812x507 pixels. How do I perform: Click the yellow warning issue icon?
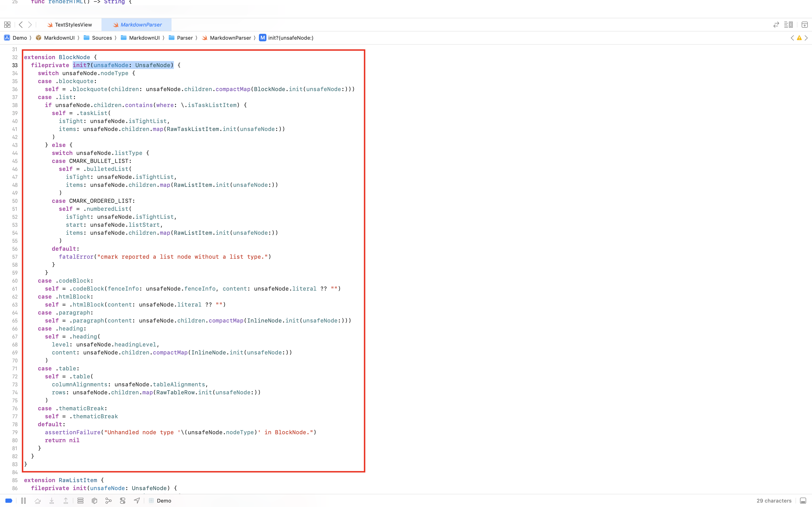pyautogui.click(x=799, y=38)
